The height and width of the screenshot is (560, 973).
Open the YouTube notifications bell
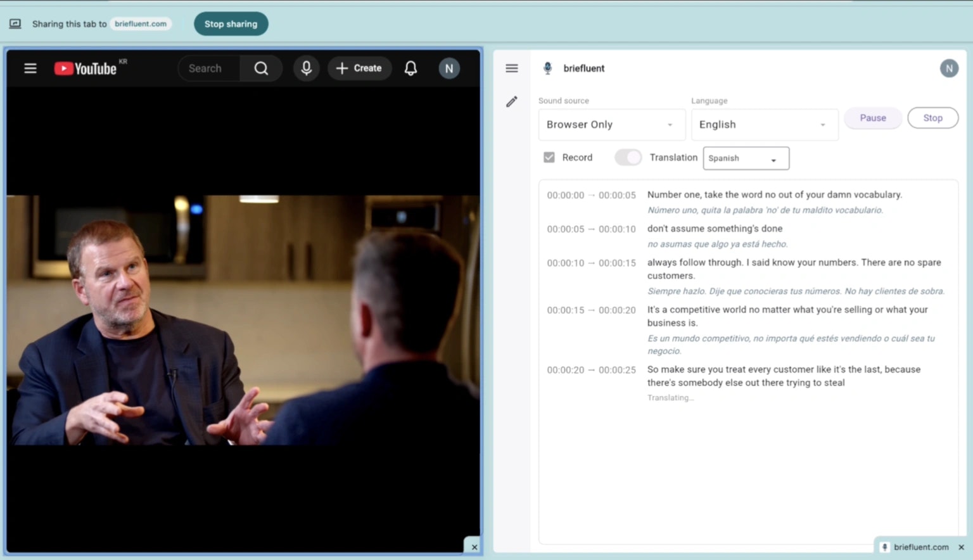[410, 68]
